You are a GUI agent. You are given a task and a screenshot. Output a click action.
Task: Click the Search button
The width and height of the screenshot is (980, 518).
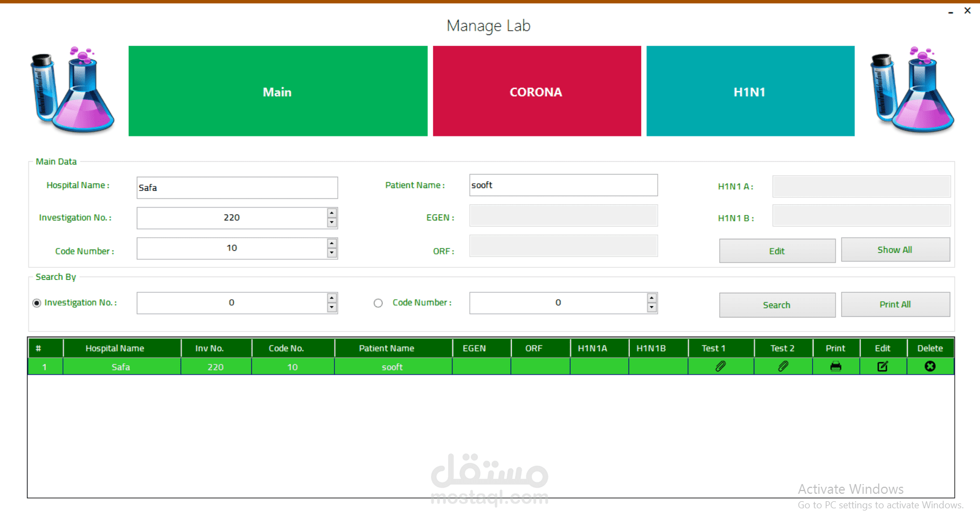[x=777, y=305]
